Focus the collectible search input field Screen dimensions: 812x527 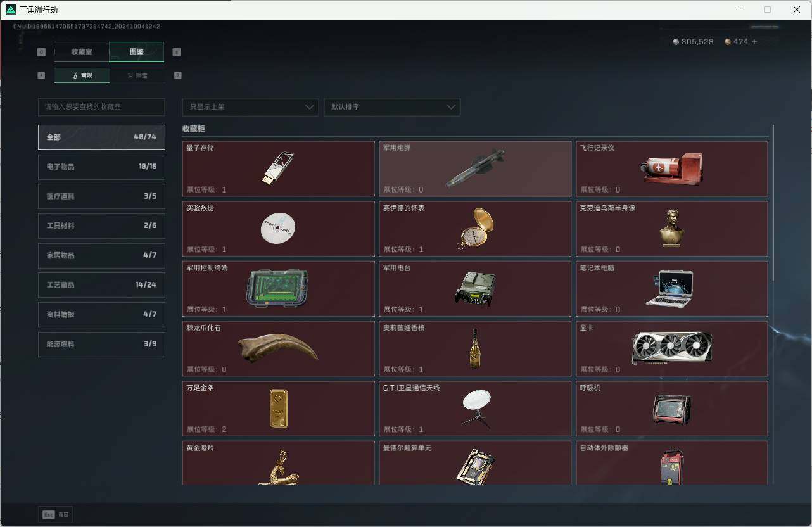101,107
